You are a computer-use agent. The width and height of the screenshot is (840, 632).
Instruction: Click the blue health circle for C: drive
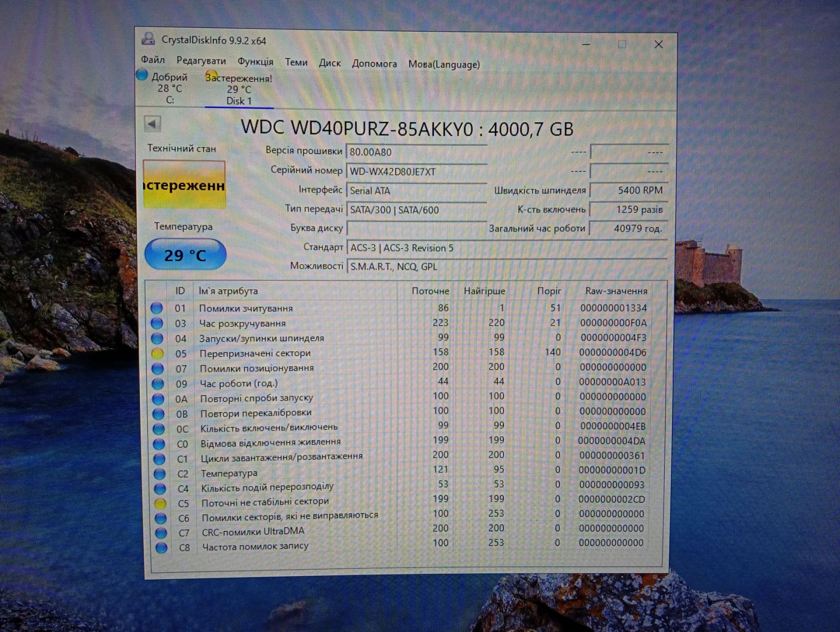click(142, 75)
